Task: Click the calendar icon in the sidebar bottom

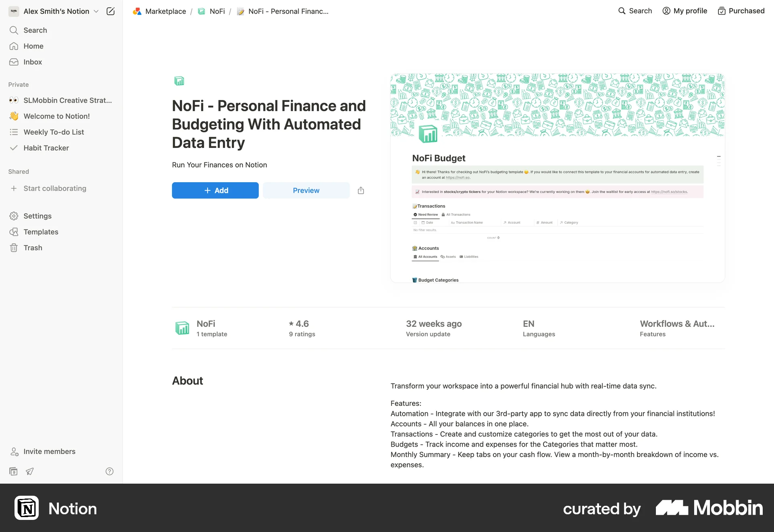Action: (x=14, y=471)
